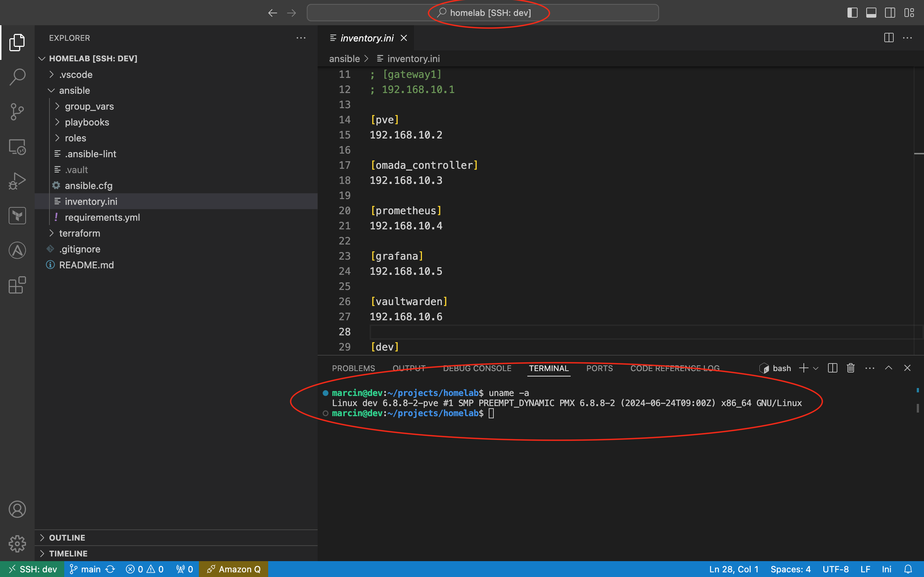Select the PORTS tab in panel
Screen dimensions: 924x577
(600, 367)
